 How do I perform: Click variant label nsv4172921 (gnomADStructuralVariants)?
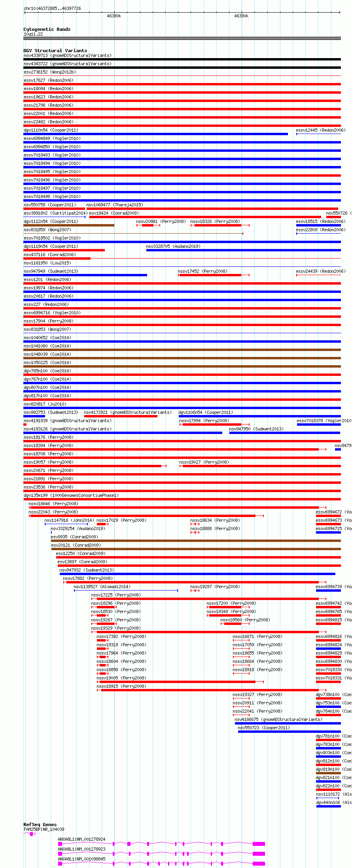(x=128, y=412)
